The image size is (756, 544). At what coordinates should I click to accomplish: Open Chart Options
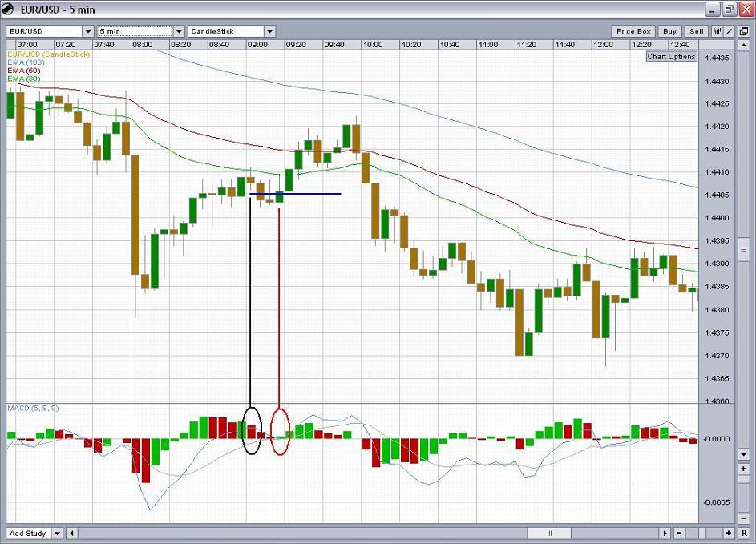tap(671, 57)
